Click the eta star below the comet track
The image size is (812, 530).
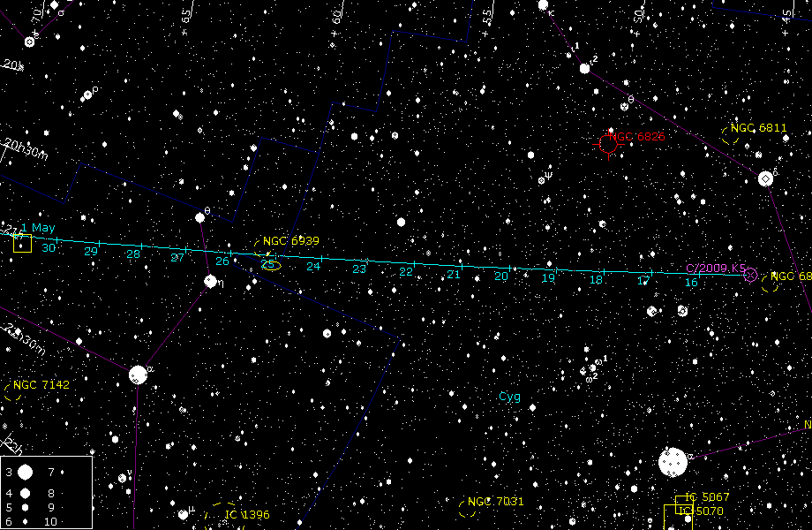coord(210,281)
